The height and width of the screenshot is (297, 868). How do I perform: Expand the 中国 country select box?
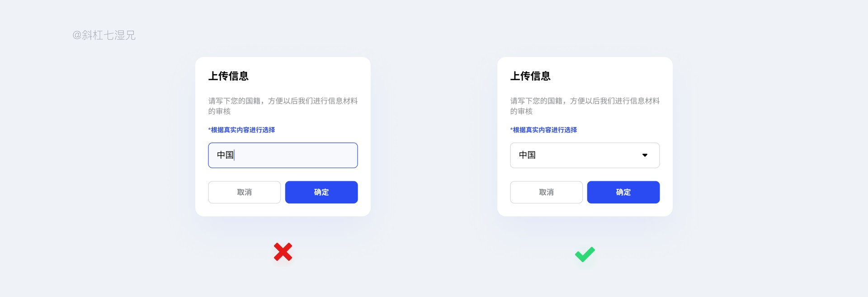pos(585,155)
